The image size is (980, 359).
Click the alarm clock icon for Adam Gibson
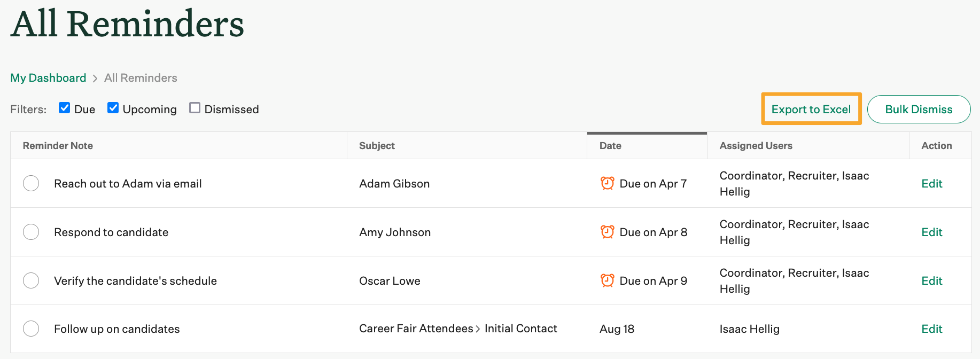pos(607,183)
